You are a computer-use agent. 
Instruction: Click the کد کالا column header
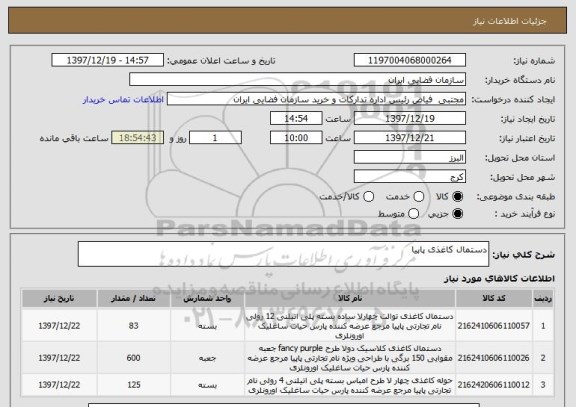(x=494, y=298)
